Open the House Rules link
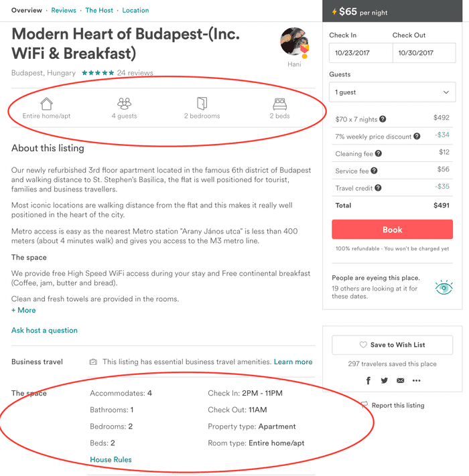Viewport: 469px width, 476px height. [x=111, y=460]
